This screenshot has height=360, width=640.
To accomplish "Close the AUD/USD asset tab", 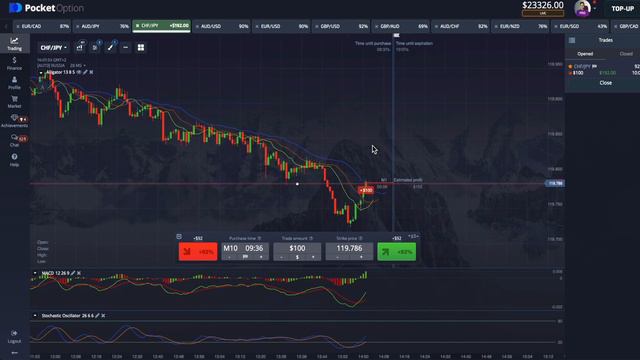I will click(197, 27).
